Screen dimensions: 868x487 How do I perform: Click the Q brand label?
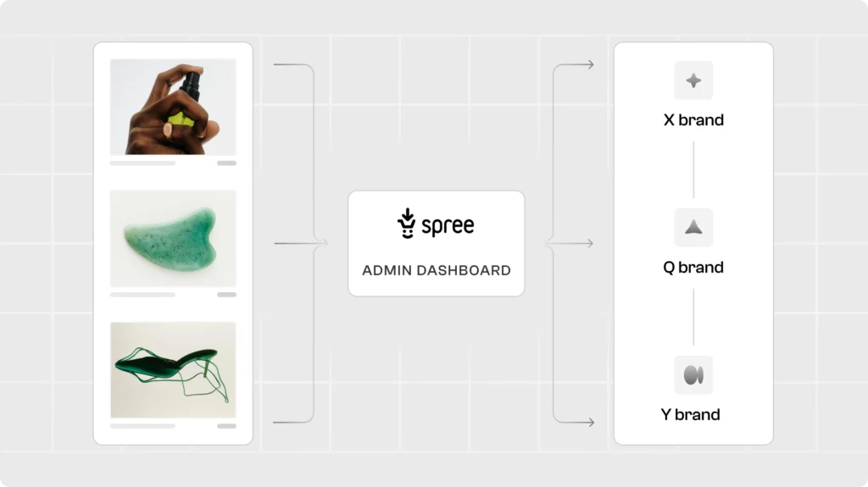pyautogui.click(x=693, y=268)
